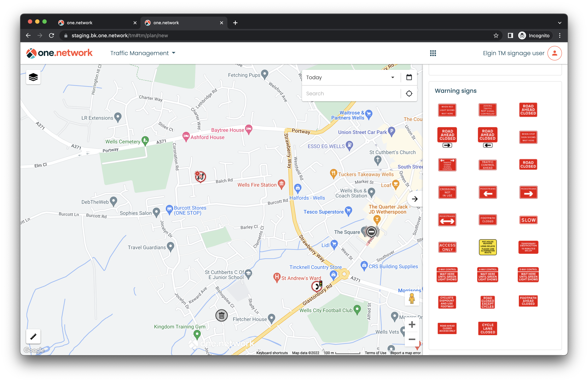Select '5-way control' wait here sign

[x=528, y=275]
